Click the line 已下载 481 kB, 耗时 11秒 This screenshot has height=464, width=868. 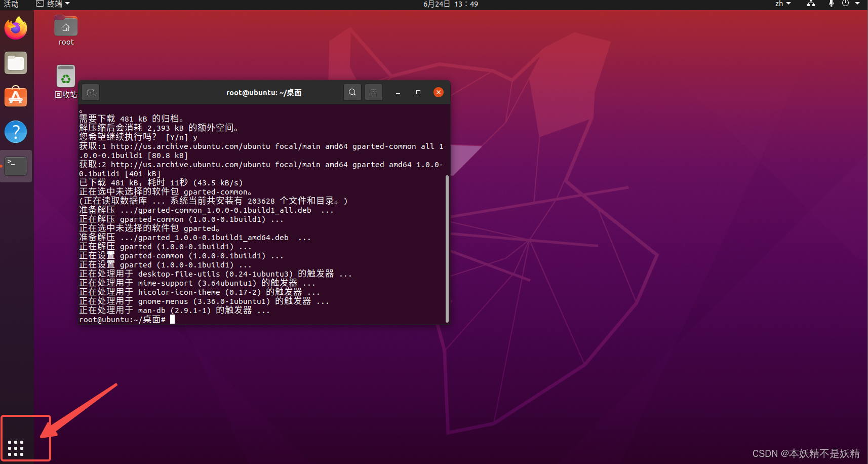coord(161,183)
